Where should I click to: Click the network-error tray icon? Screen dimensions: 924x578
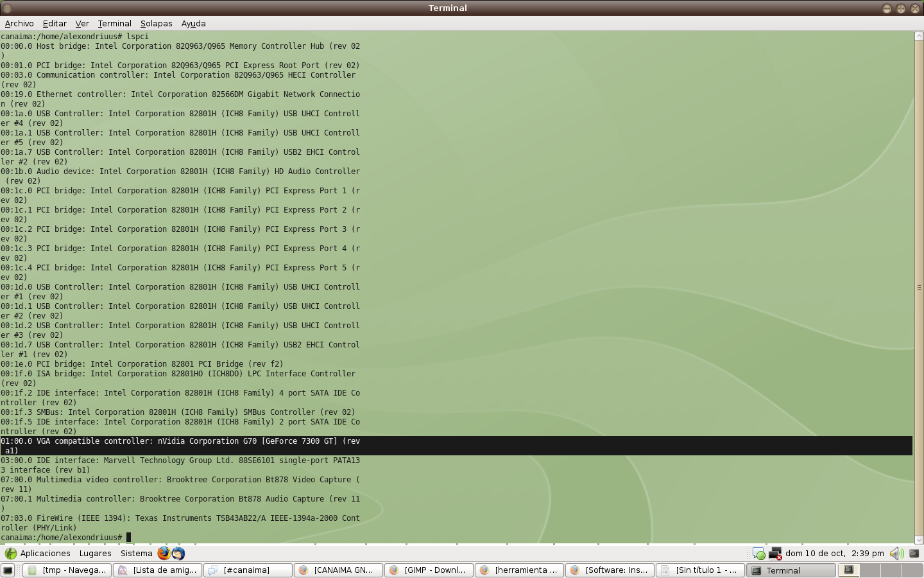774,554
